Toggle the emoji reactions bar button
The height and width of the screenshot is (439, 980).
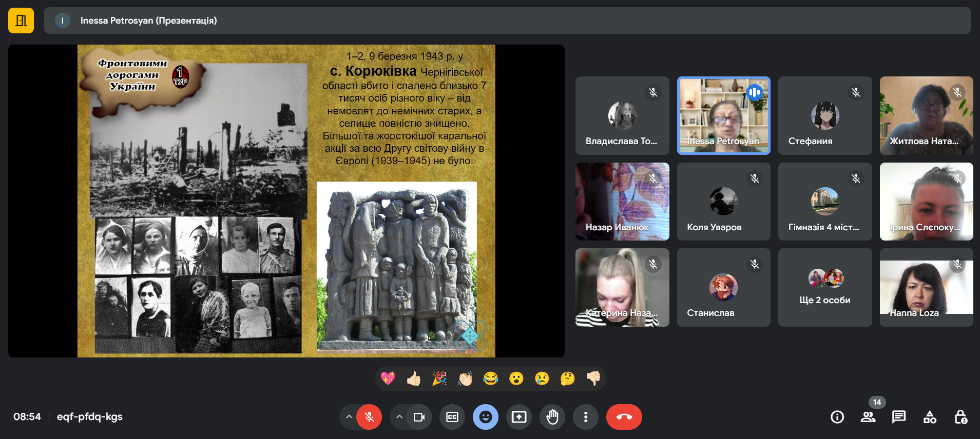pyautogui.click(x=485, y=417)
